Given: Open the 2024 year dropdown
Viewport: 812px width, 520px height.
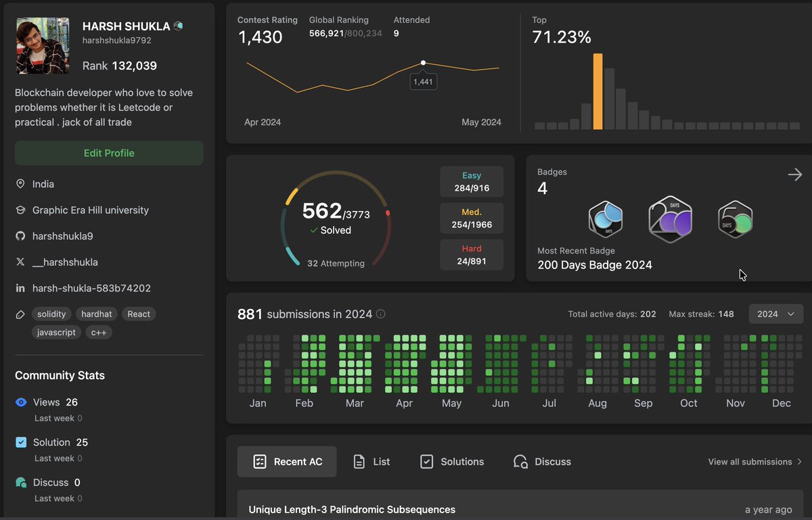Looking at the screenshot, I should tap(776, 314).
